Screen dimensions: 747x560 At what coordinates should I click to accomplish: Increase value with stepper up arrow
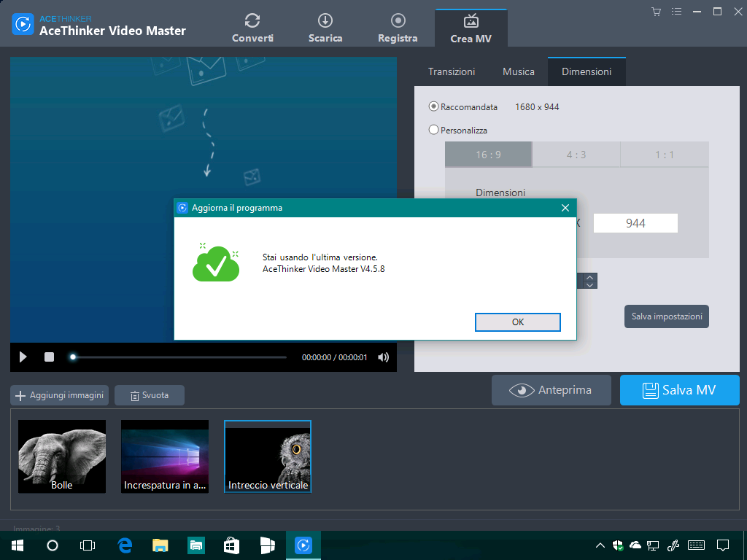589,277
